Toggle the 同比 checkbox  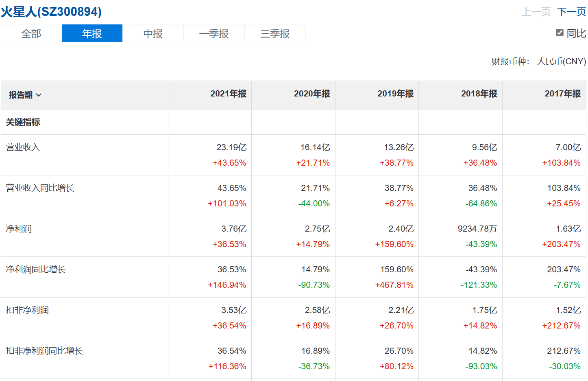pos(560,33)
